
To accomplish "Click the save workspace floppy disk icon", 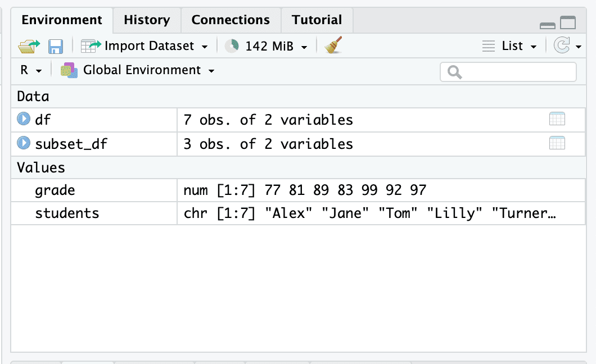I will click(56, 46).
